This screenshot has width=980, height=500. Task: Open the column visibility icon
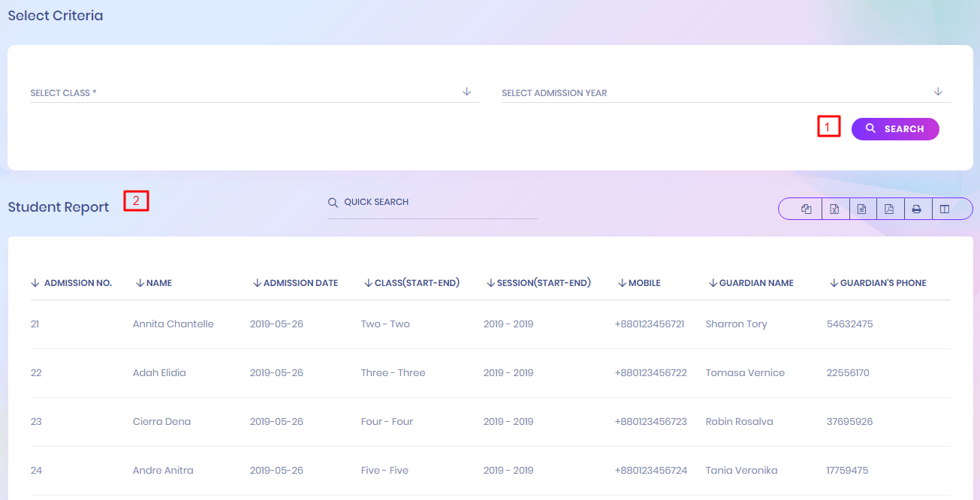[945, 209]
